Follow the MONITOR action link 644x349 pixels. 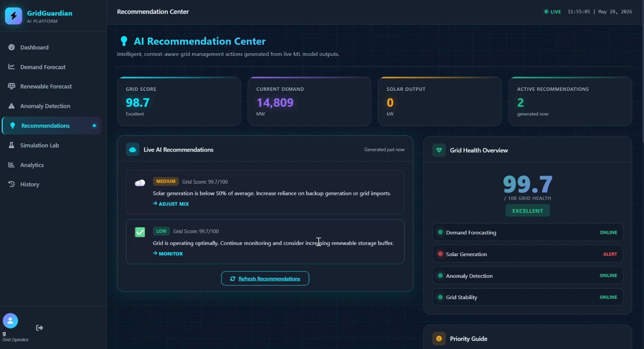(x=168, y=254)
